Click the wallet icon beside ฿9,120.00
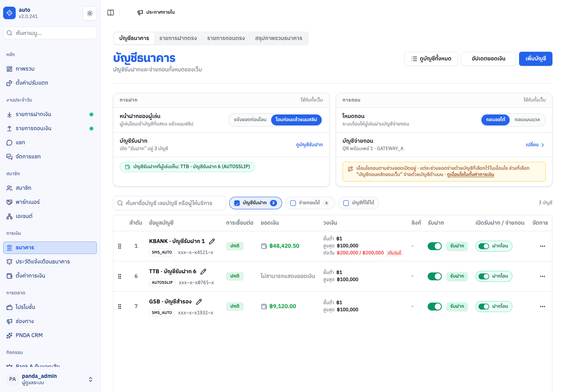 tap(264, 307)
